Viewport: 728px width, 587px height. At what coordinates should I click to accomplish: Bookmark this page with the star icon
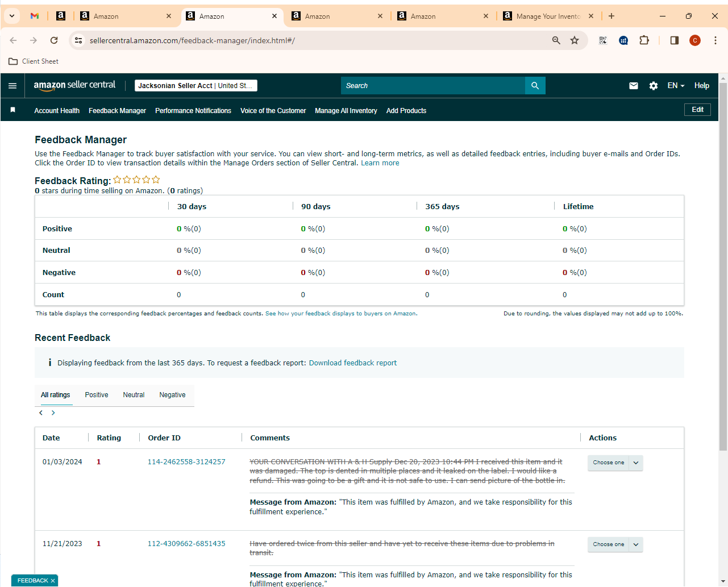[575, 40]
